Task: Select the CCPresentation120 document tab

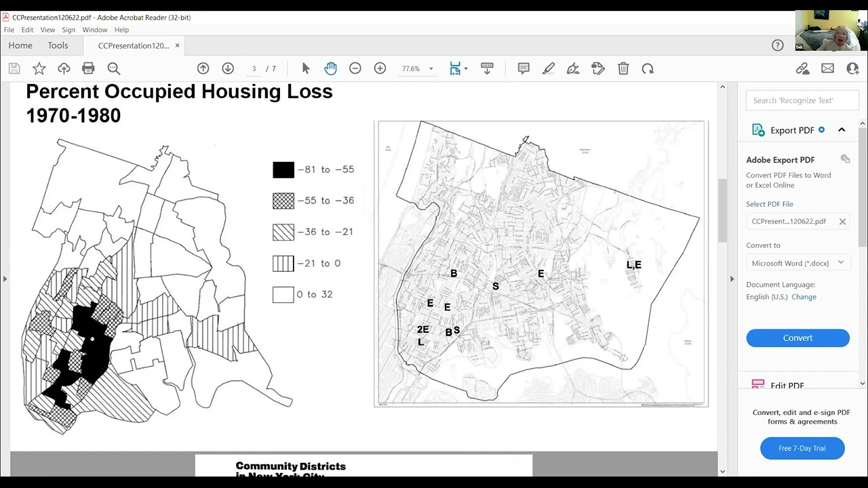Action: (134, 45)
